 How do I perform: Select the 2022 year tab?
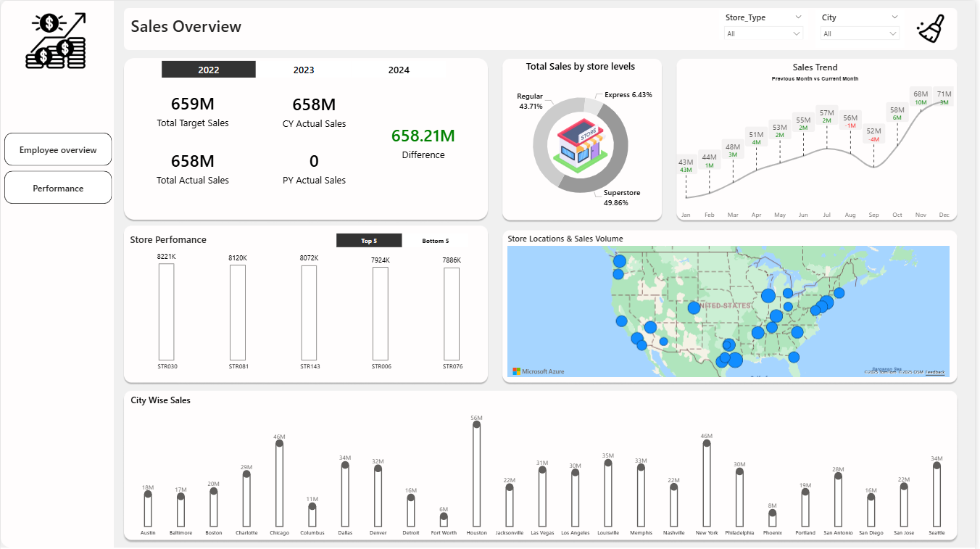click(209, 70)
